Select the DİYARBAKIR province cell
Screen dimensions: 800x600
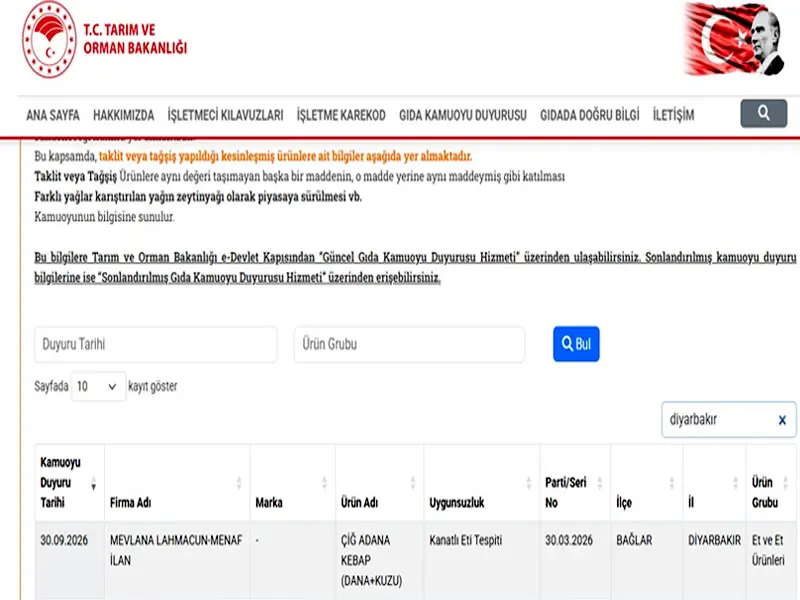(x=714, y=560)
